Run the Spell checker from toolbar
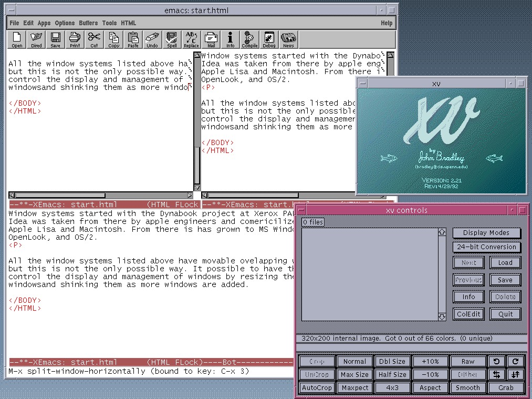Viewport: 532px width, 399px height. click(172, 39)
